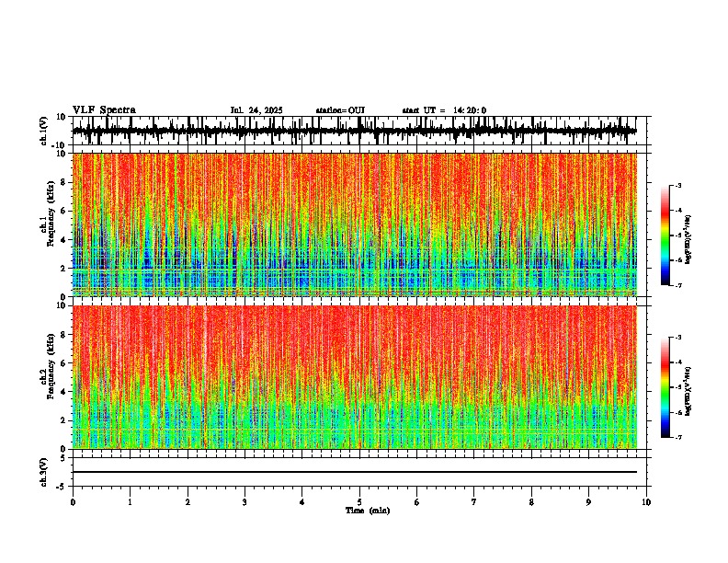Viewport: 728px width, 563px height.
Task: Click the ch.1 color scale bar
Action: pyautogui.click(x=665, y=236)
